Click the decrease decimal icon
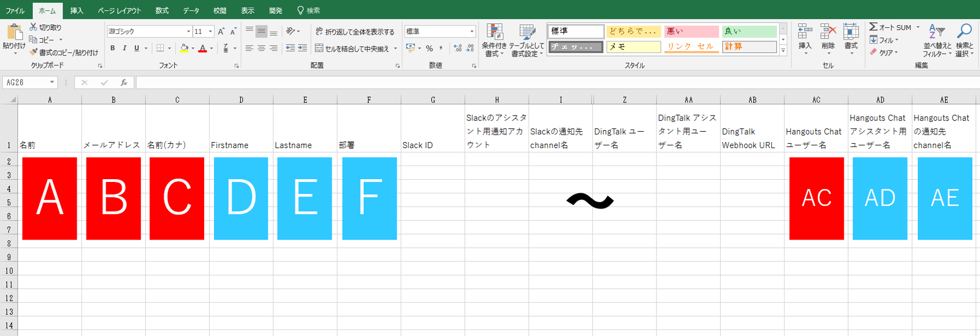Image resolution: width=980 pixels, height=336 pixels. pos(470,48)
